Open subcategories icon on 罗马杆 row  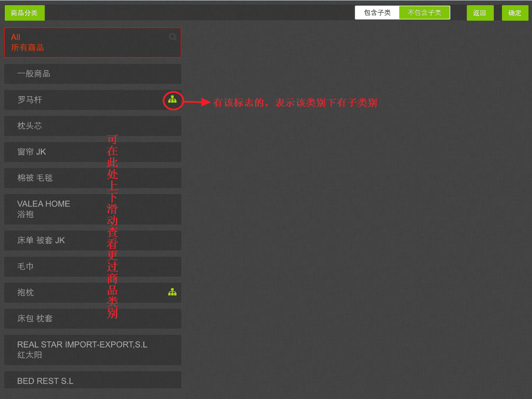coord(173,100)
